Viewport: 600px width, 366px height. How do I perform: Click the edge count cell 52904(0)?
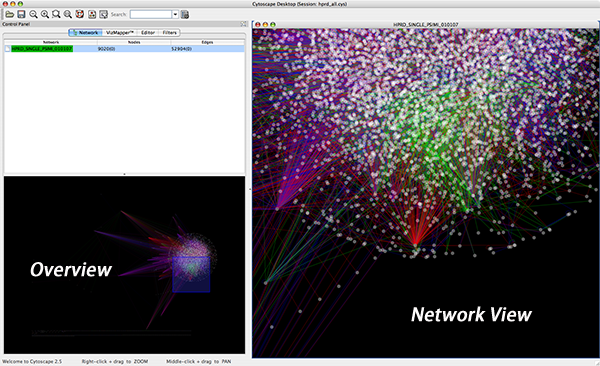pos(181,49)
